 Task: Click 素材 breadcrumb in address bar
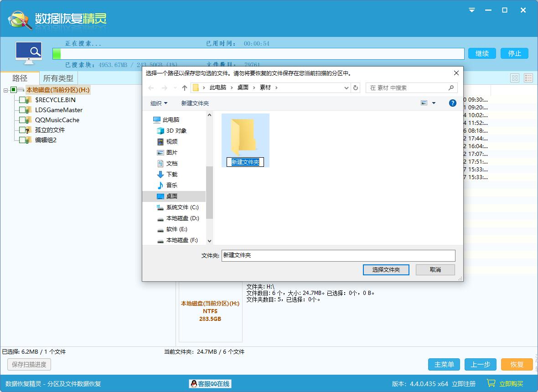[265, 88]
